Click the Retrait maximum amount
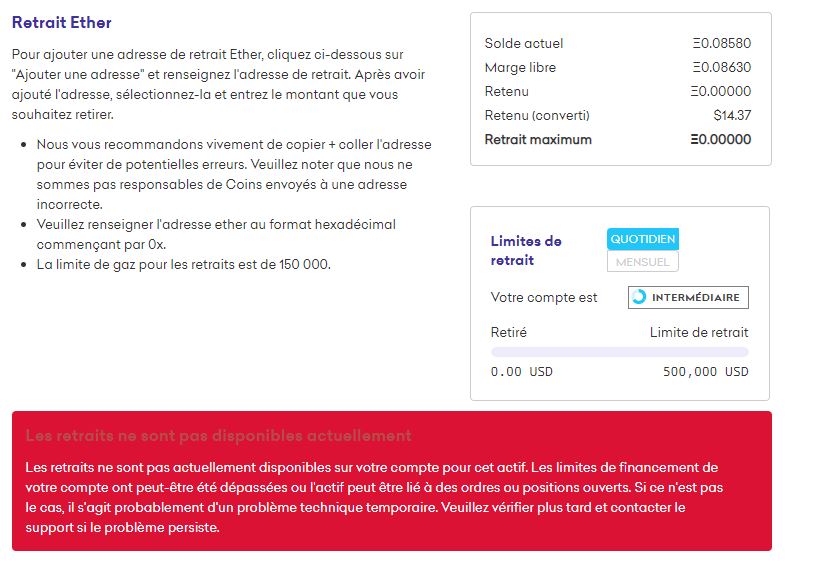Screen dimensions: 834x572 coord(720,139)
